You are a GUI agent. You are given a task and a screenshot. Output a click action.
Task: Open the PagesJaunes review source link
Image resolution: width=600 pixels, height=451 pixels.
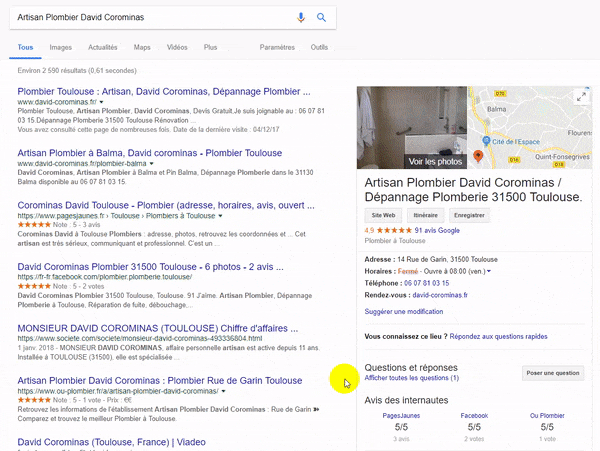tap(401, 415)
